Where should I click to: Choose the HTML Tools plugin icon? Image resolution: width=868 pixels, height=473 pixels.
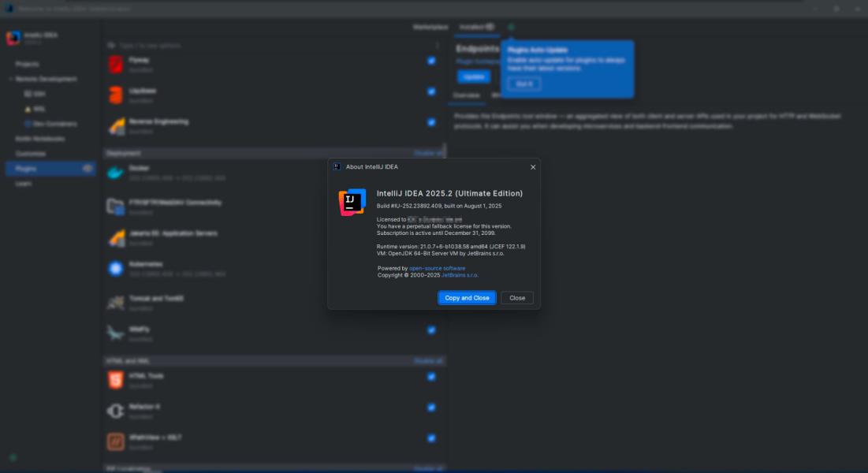115,380
